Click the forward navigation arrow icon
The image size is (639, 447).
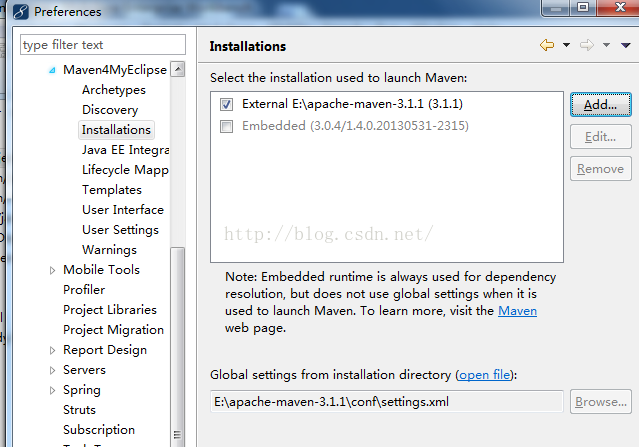pyautogui.click(x=587, y=45)
